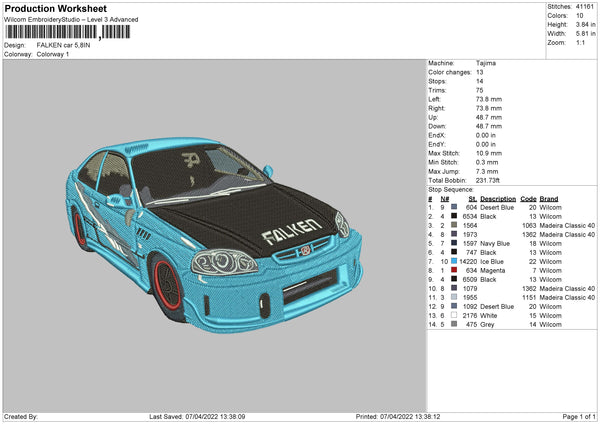The image size is (600, 424).
Task: Select the swatch for stop 10 with 1079 stitches
Action: click(x=454, y=288)
